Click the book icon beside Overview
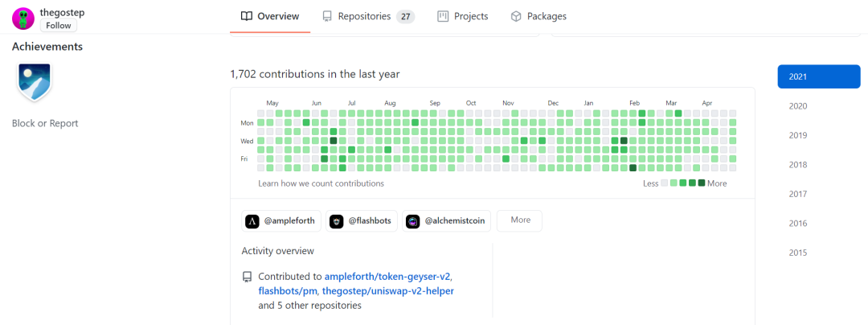Image resolution: width=868 pixels, height=325 pixels. [247, 16]
